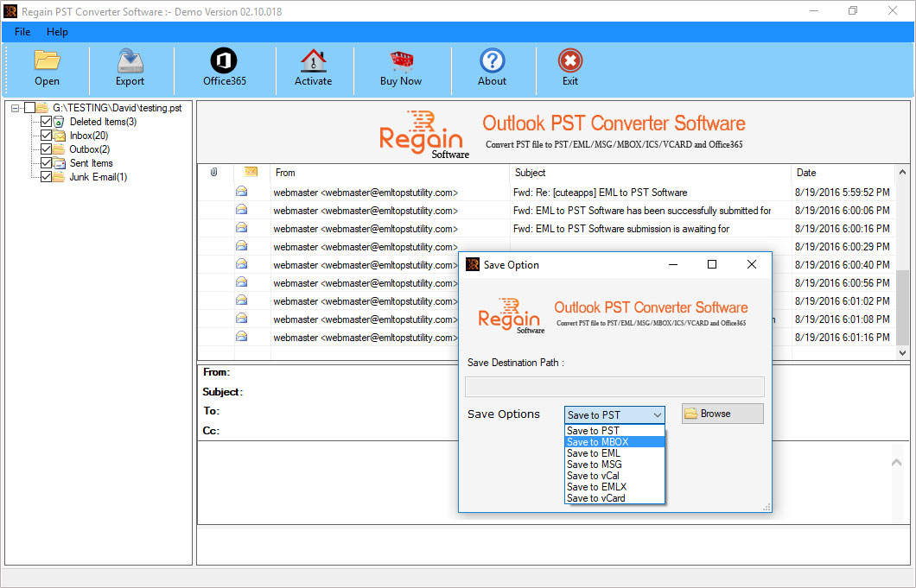Open a PST file with Open icon
This screenshot has width=916, height=588.
pyautogui.click(x=47, y=60)
